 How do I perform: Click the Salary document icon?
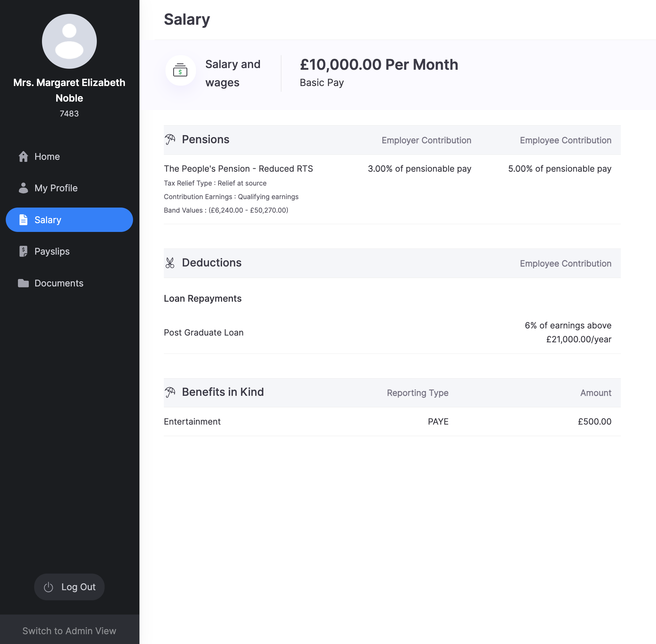tap(23, 220)
